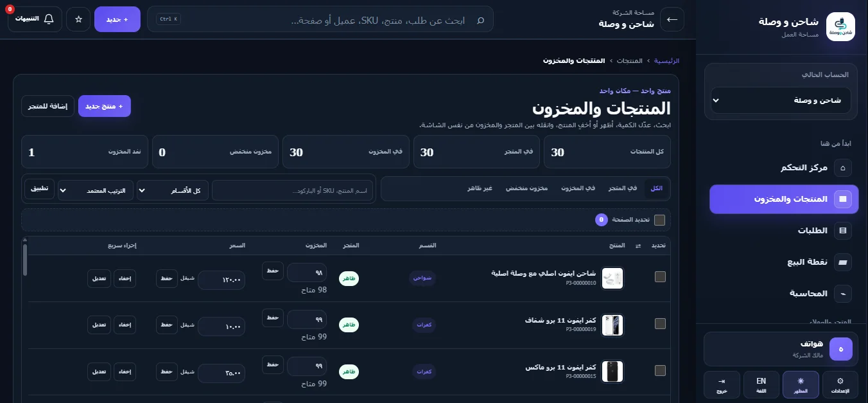This screenshot has height=403, width=868.
Task: Select the في المتجر filter tab
Action: coord(623,188)
